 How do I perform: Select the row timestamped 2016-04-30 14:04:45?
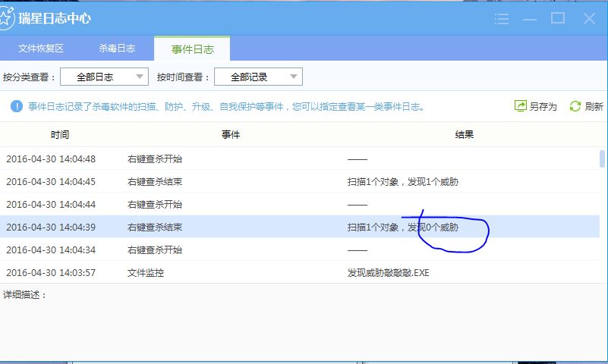[300, 181]
